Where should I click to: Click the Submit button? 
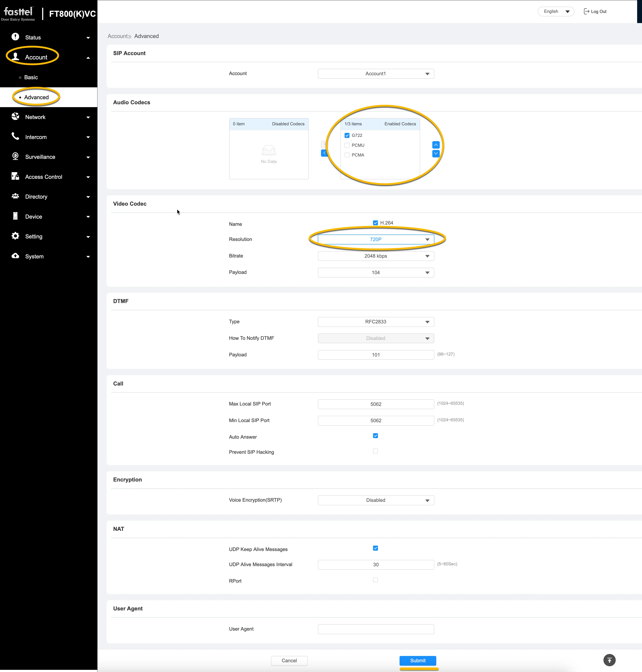418,661
